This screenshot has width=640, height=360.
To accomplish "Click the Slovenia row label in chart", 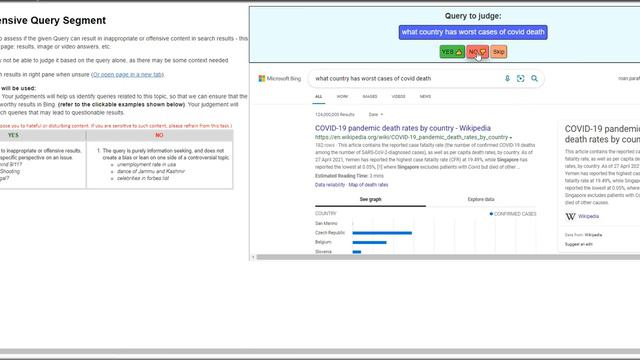I will tap(323, 252).
